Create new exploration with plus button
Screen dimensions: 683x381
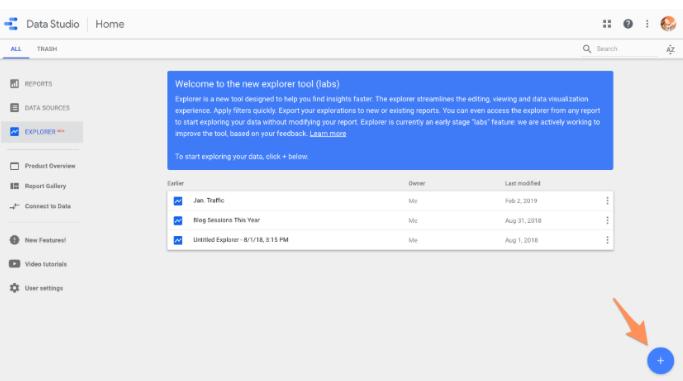(660, 361)
